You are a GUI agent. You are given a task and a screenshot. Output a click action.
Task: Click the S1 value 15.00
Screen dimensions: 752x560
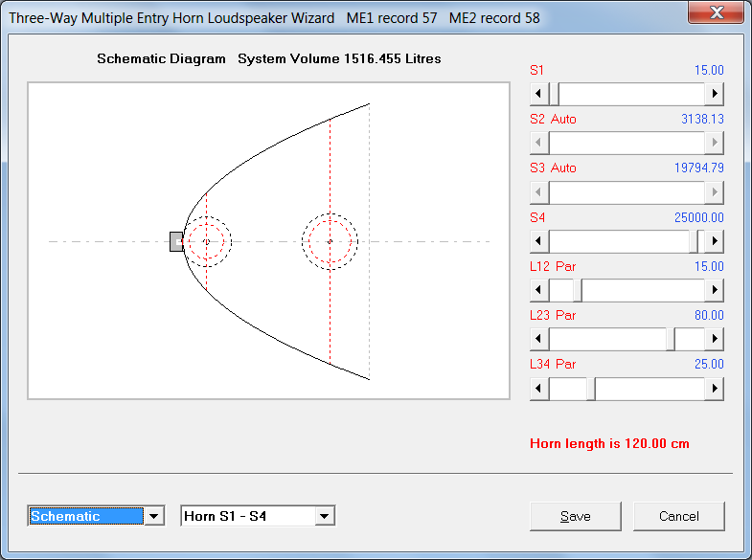709,70
